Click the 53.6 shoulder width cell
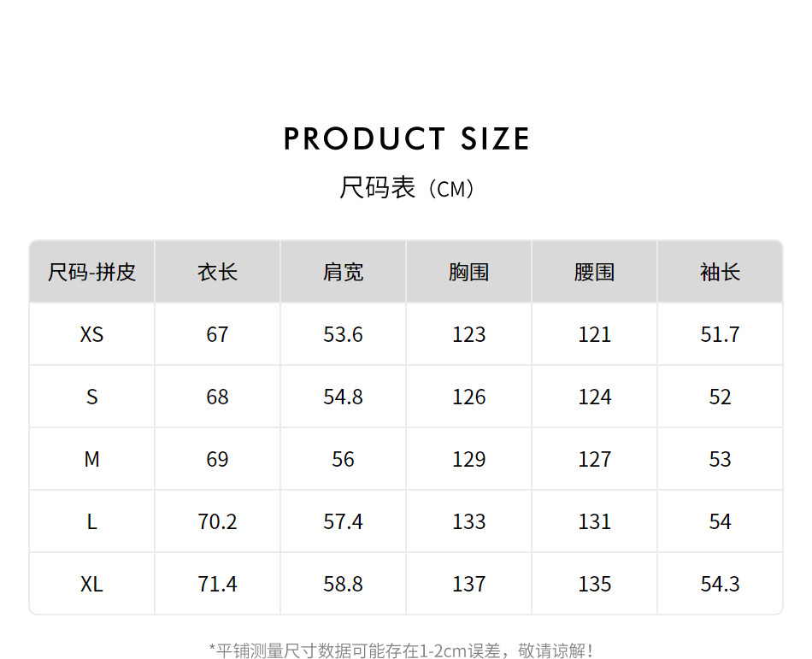 point(343,334)
